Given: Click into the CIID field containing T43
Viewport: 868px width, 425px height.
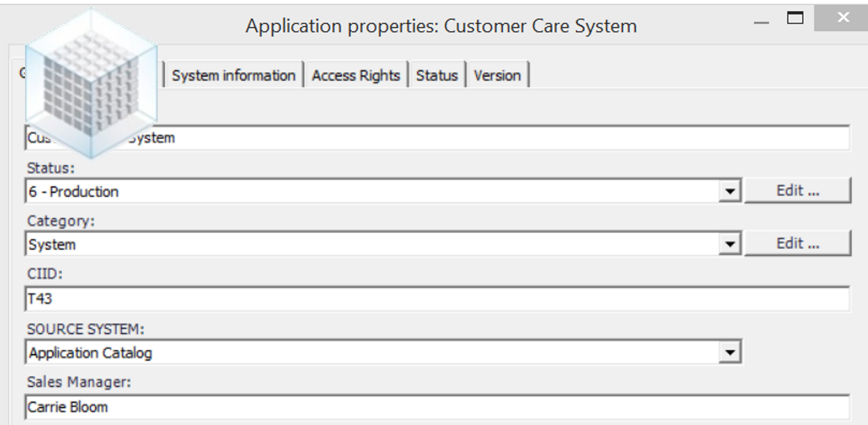Looking at the screenshot, I should [438, 299].
